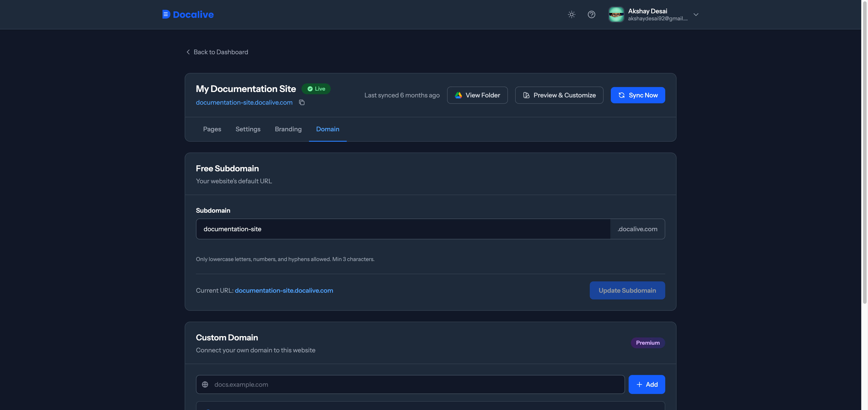Image resolution: width=868 pixels, height=410 pixels.
Task: Switch to the Pages tab
Action: click(x=212, y=129)
